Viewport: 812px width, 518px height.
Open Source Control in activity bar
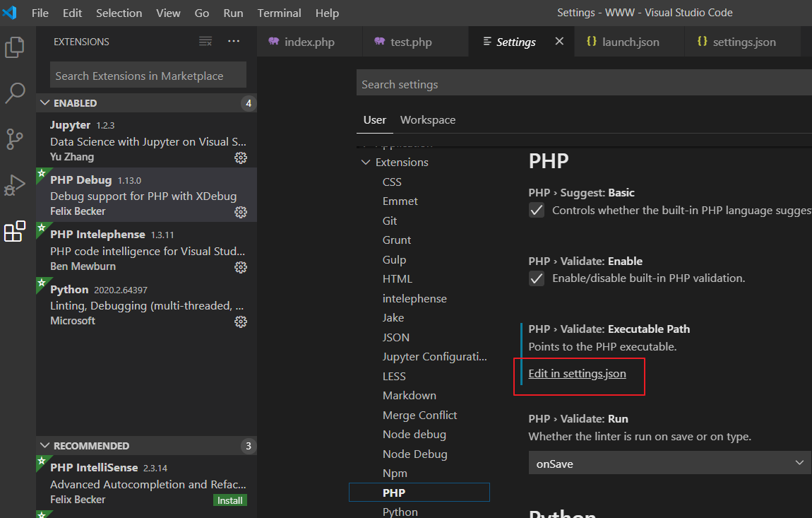point(15,139)
